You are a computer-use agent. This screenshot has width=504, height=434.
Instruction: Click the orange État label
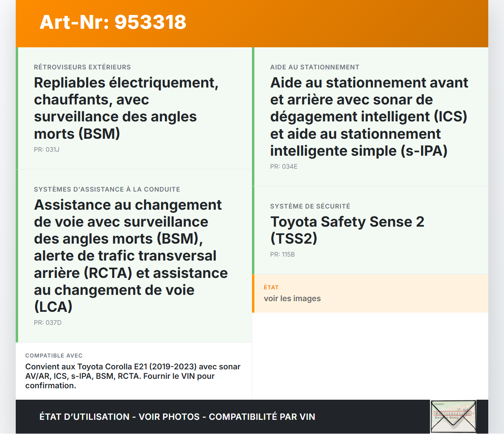[271, 287]
